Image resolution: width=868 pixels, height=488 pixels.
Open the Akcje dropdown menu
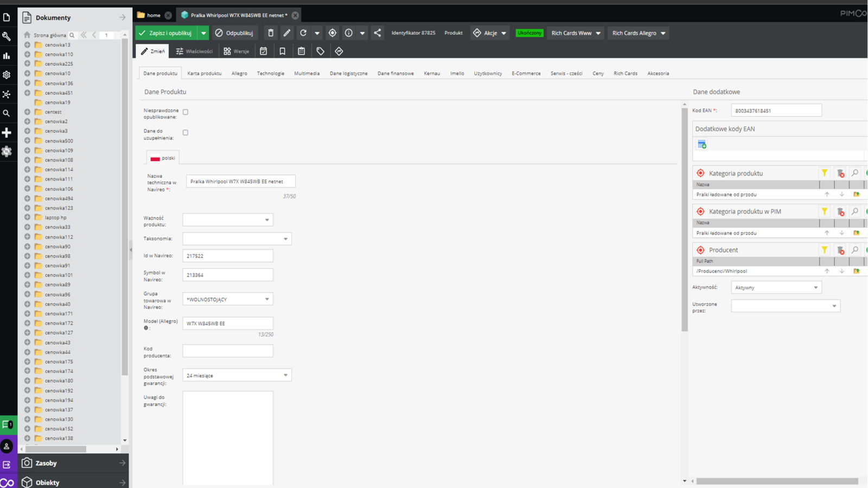[490, 33]
